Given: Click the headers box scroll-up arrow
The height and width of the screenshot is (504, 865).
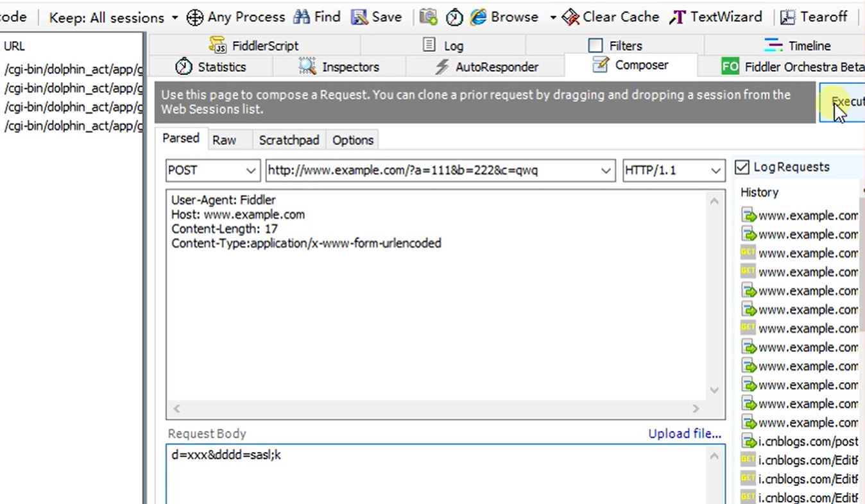Looking at the screenshot, I should click(714, 201).
